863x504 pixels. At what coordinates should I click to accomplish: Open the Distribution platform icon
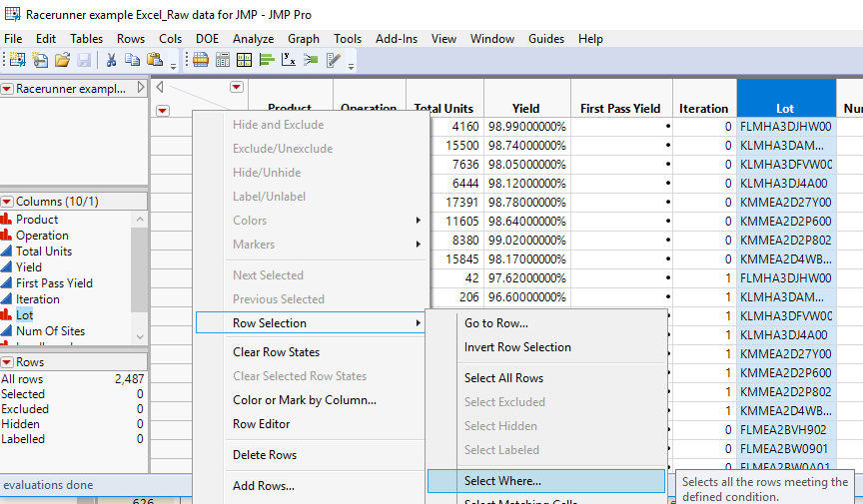click(x=244, y=60)
